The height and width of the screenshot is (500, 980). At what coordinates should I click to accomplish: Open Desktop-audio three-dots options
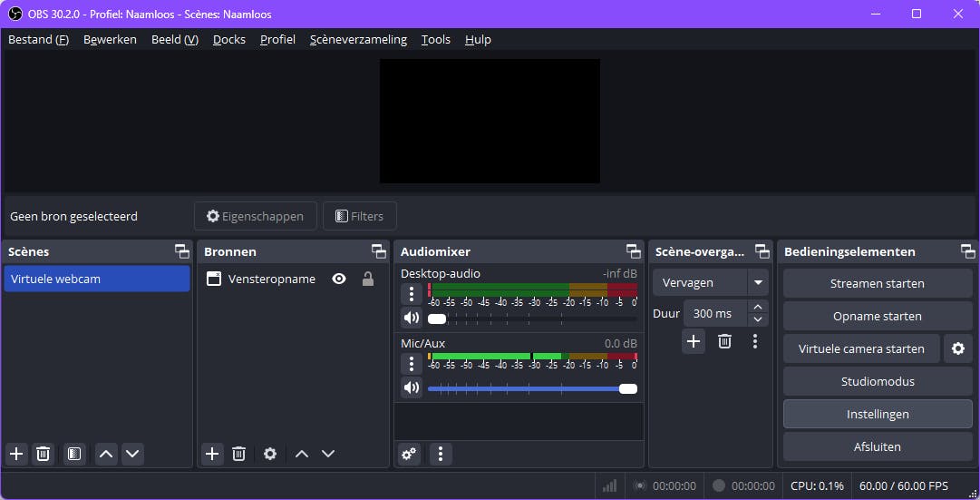pyautogui.click(x=412, y=294)
